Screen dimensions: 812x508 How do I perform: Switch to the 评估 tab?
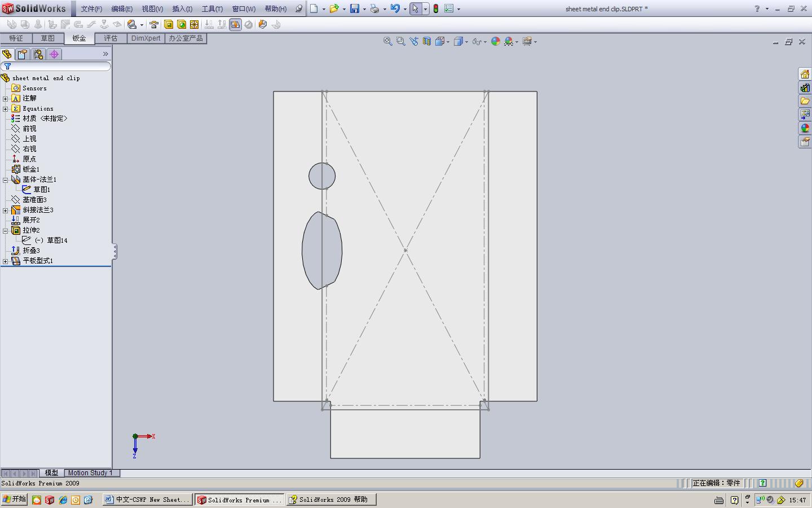tap(111, 38)
